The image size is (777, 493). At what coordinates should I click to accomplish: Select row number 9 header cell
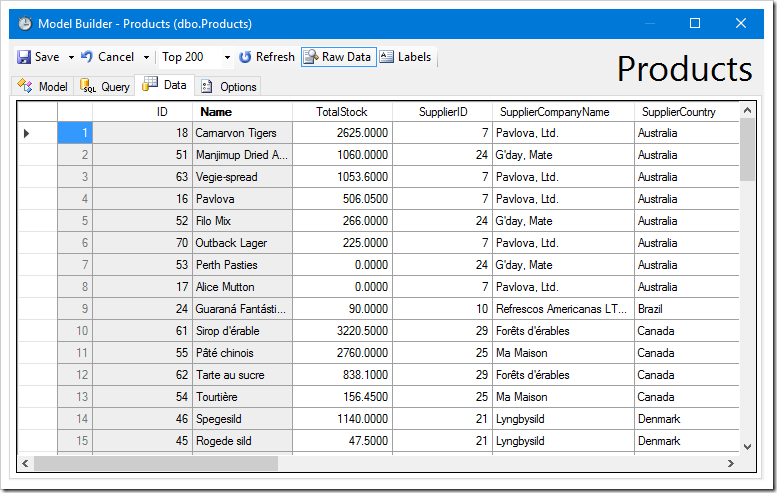click(75, 309)
